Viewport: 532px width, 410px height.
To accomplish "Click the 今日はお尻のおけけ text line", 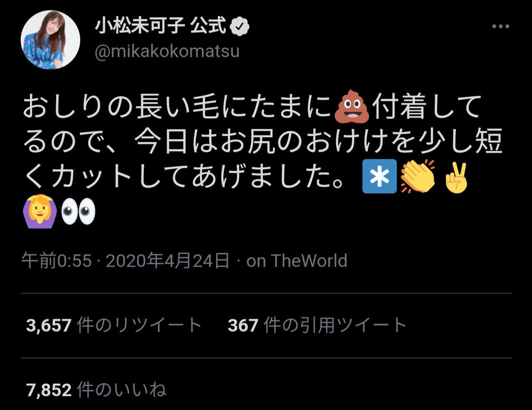I will click(263, 142).
